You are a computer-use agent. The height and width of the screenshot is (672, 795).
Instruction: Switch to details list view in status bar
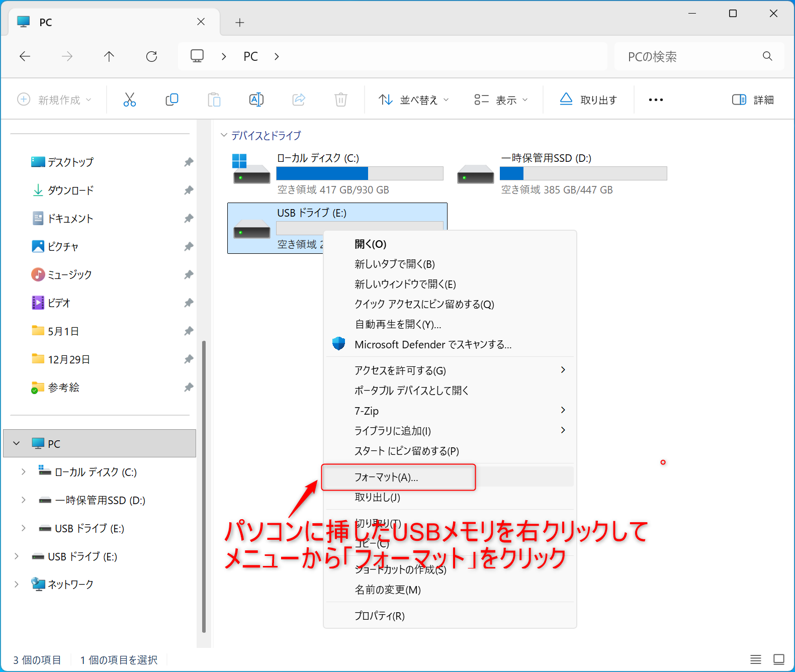755,659
